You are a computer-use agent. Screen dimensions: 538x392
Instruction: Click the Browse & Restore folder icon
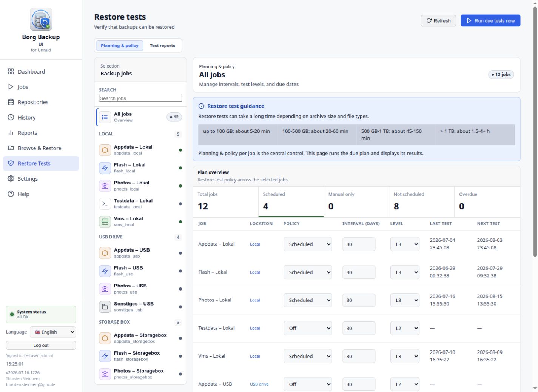[11, 148]
